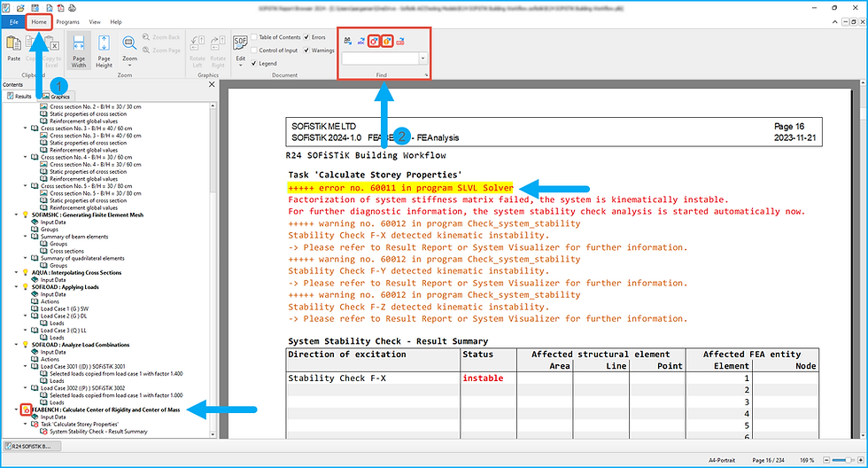Select 'AQUA : Interpolating Cross Sections' tree item
Viewport: 868px width, 468px height.
click(x=76, y=272)
